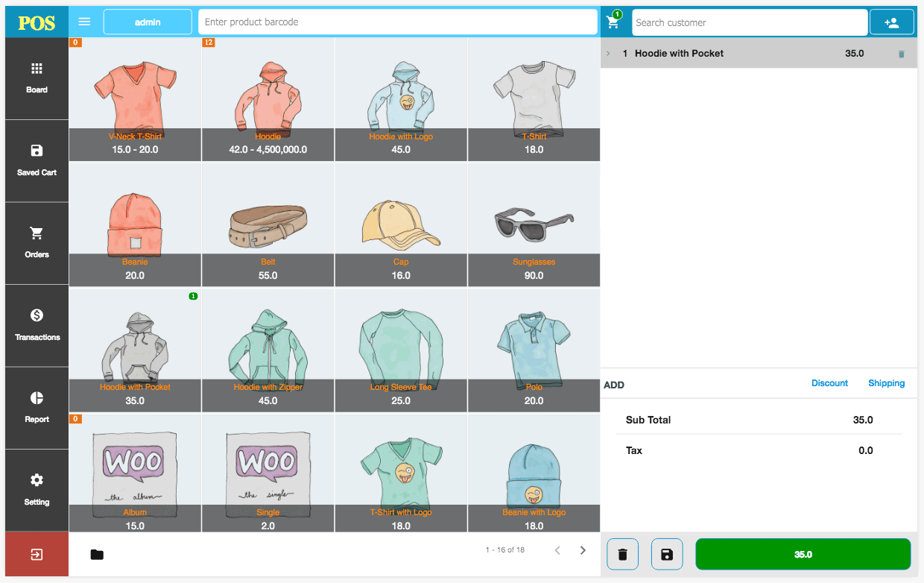Screen dimensions: 924x583
Task: Save the current cart with the disk icon
Action: (x=666, y=554)
